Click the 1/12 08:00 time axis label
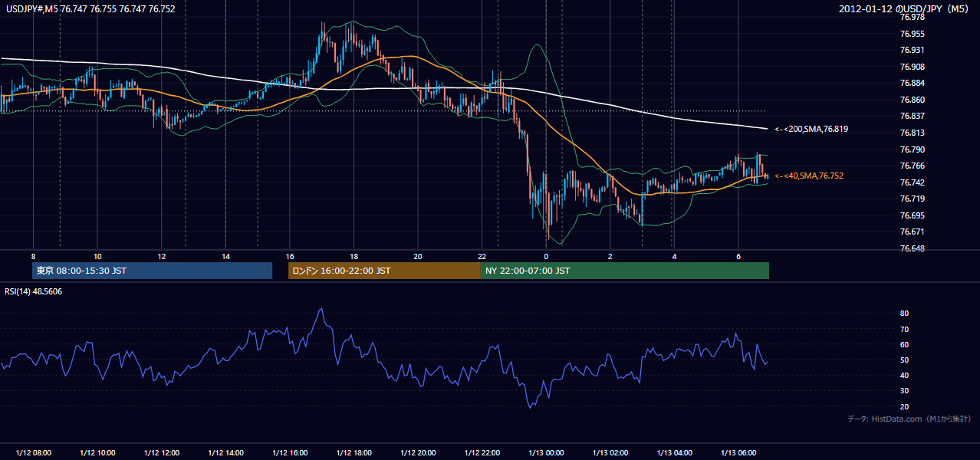Screen dimensions: 980x460 33,452
